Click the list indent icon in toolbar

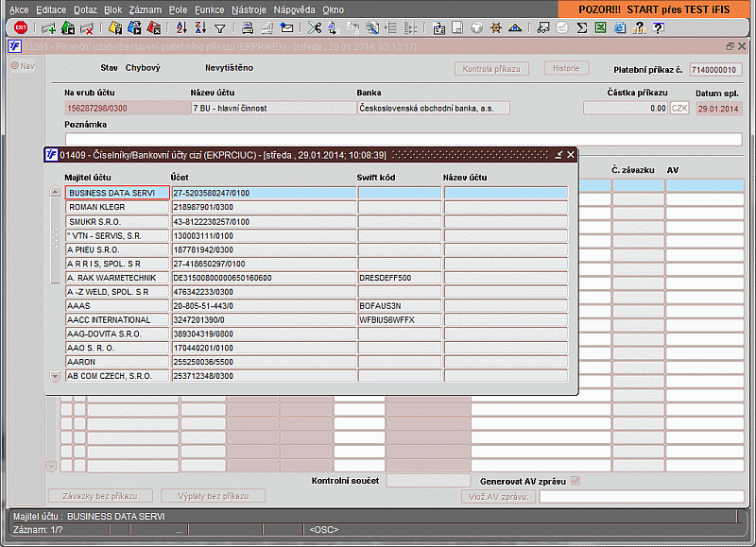coord(391,28)
